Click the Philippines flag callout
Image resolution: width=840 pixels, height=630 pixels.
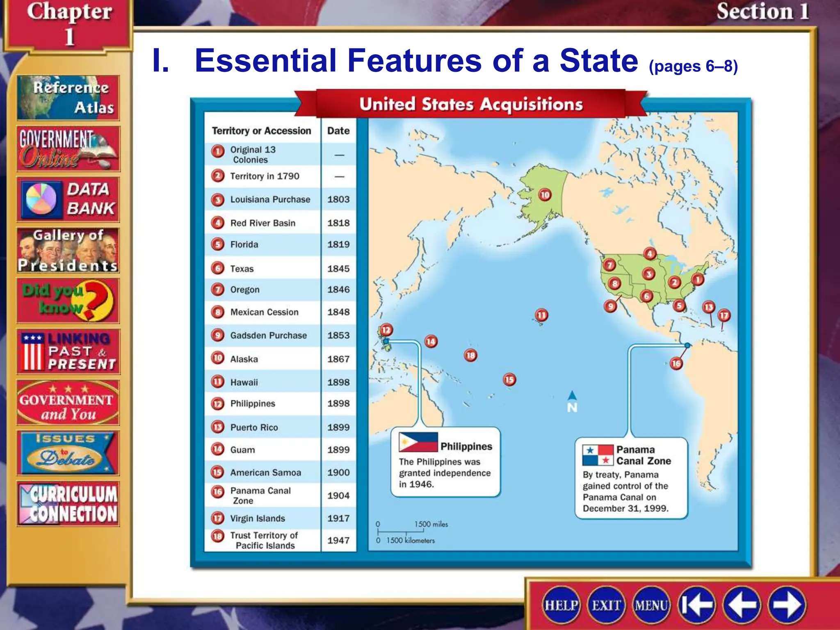418,442
